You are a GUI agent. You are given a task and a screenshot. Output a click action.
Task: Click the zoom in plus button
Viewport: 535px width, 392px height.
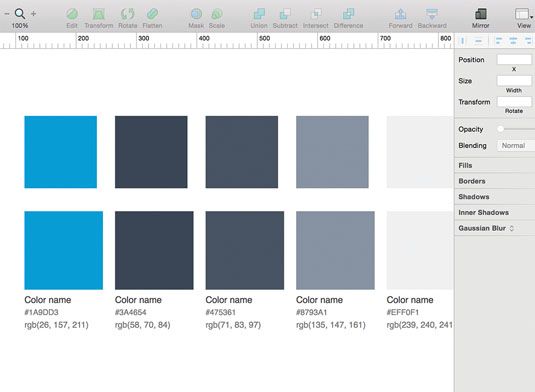[33, 14]
